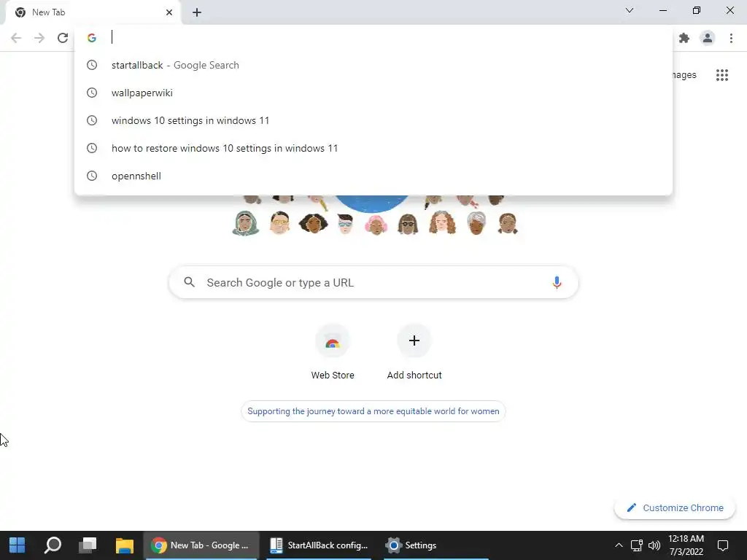Click the clock icon beside opennshell
Image resolution: width=747 pixels, height=560 pixels.
pyautogui.click(x=91, y=176)
